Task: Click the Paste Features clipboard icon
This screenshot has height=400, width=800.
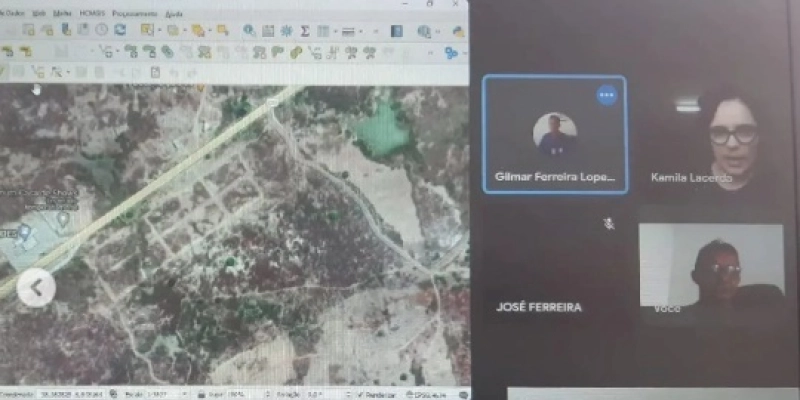Action: click(x=155, y=72)
